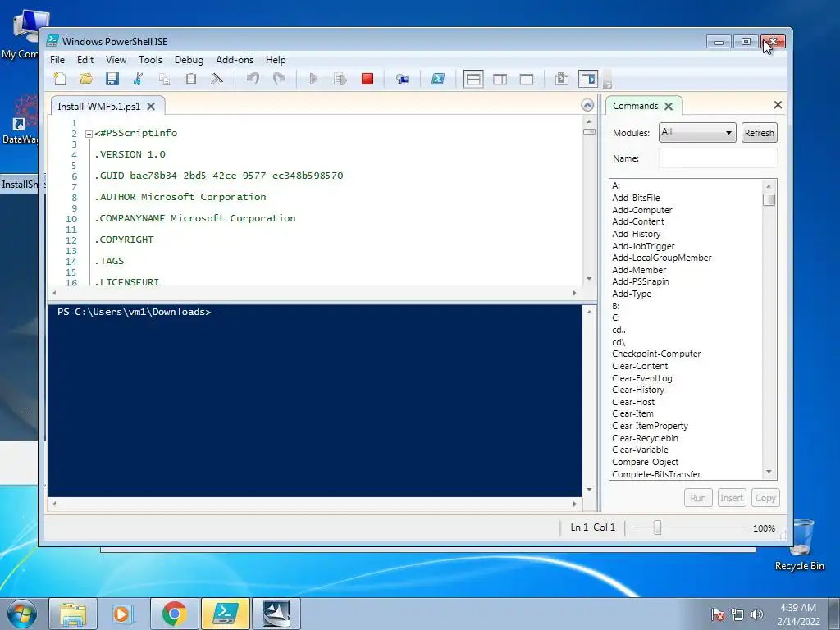The height and width of the screenshot is (630, 840).
Task: Run selection toolbar icon
Action: 340,80
